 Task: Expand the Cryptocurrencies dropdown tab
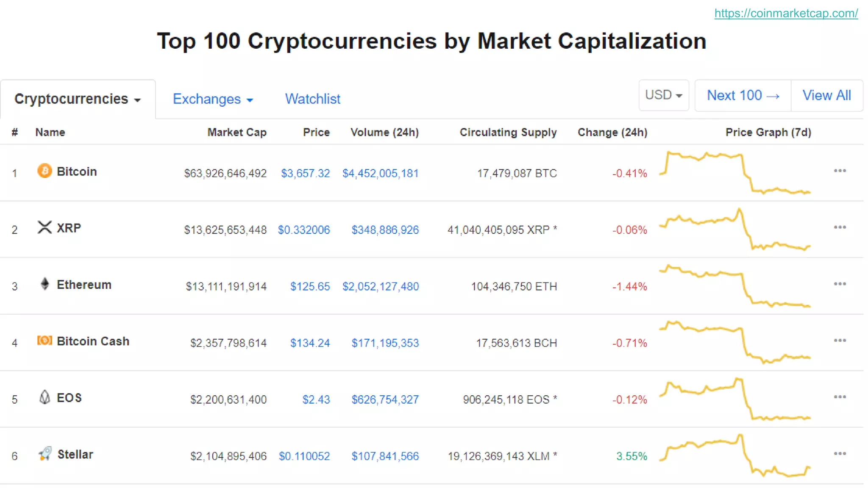coord(78,99)
